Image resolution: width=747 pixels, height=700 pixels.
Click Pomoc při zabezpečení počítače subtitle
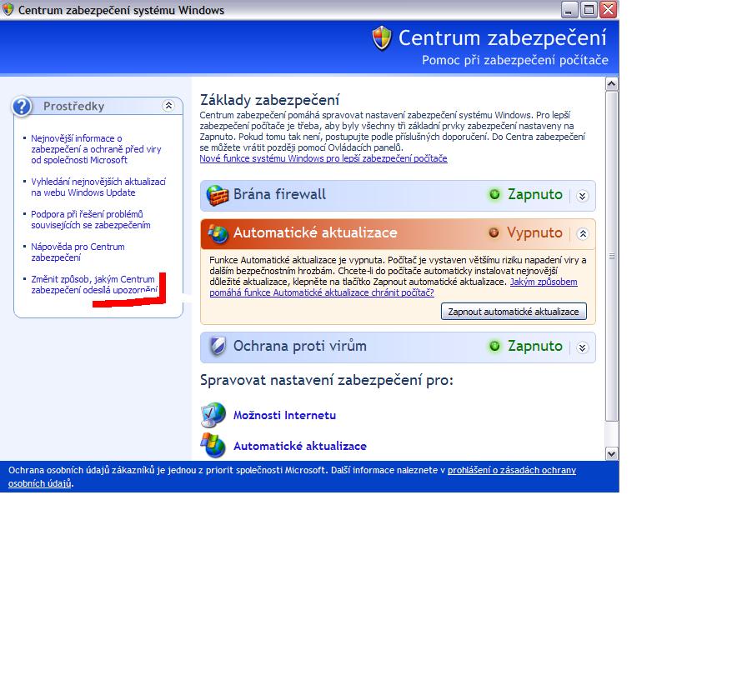point(515,61)
